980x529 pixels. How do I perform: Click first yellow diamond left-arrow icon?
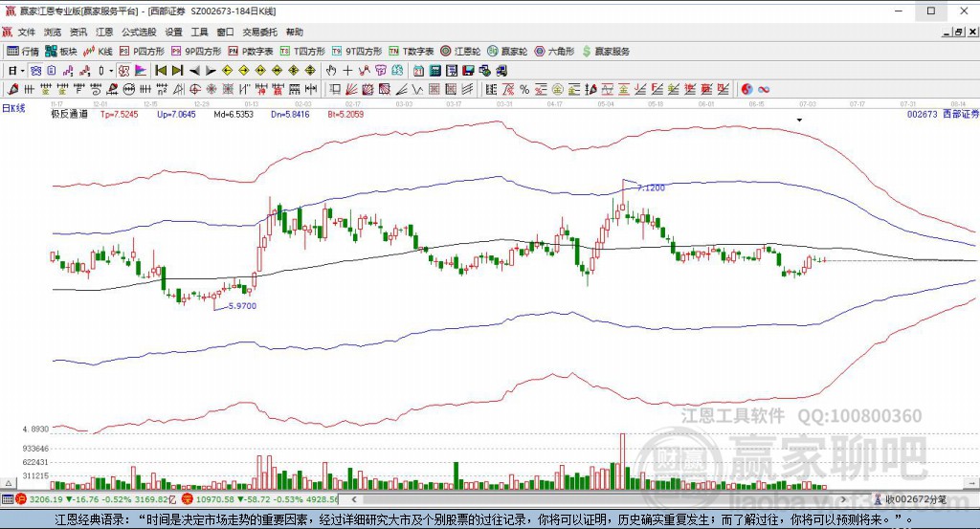(227, 71)
